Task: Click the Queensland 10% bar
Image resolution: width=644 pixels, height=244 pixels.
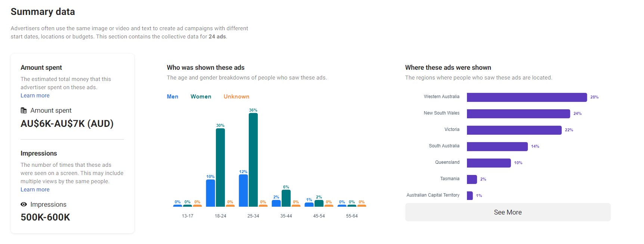Action: click(489, 162)
